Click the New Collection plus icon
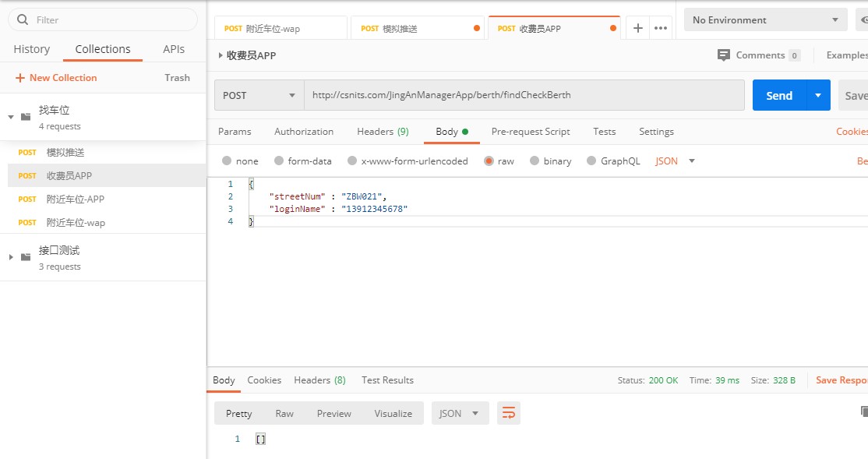The image size is (868, 459). [20, 78]
